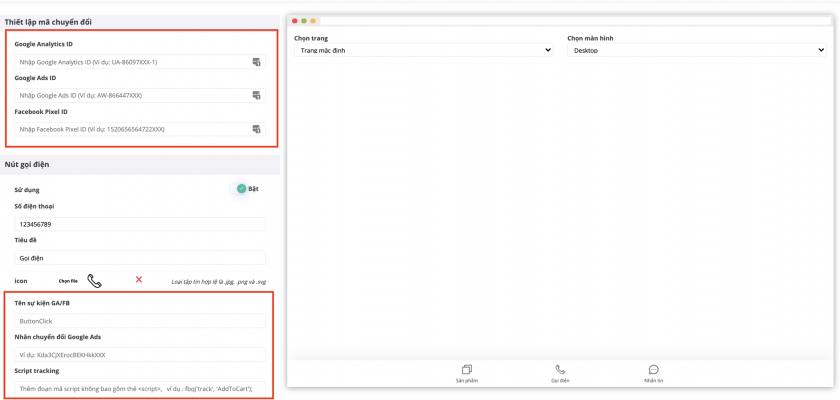The width and height of the screenshot is (840, 400).
Task: Focus the Facebook Pixel ID input
Action: [130, 129]
